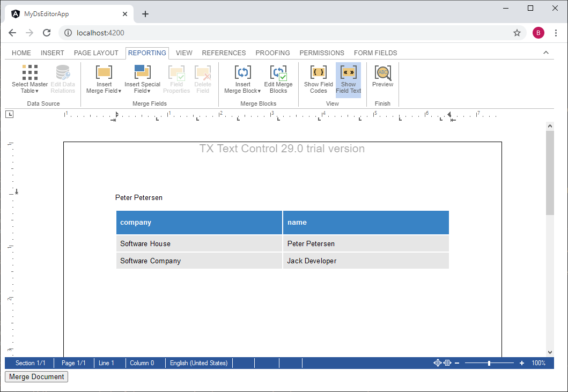This screenshot has width=568, height=392.
Task: Switch to the PROOFING tab
Action: (273, 53)
